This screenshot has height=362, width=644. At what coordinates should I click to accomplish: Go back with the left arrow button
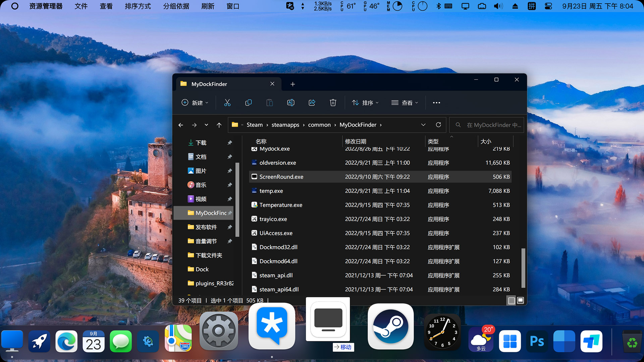tap(181, 125)
